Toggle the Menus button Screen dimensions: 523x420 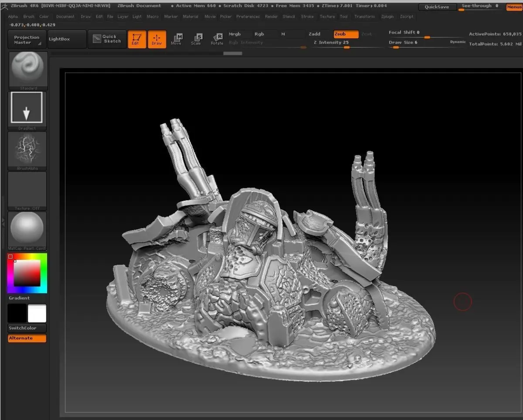(x=514, y=7)
